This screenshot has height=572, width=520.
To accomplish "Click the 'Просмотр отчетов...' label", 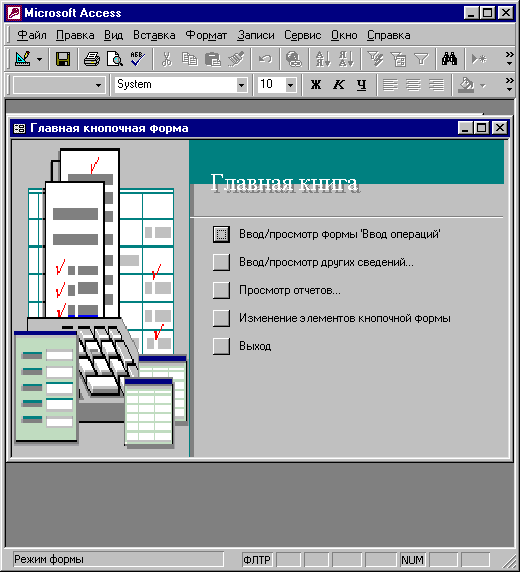I will pos(290,290).
